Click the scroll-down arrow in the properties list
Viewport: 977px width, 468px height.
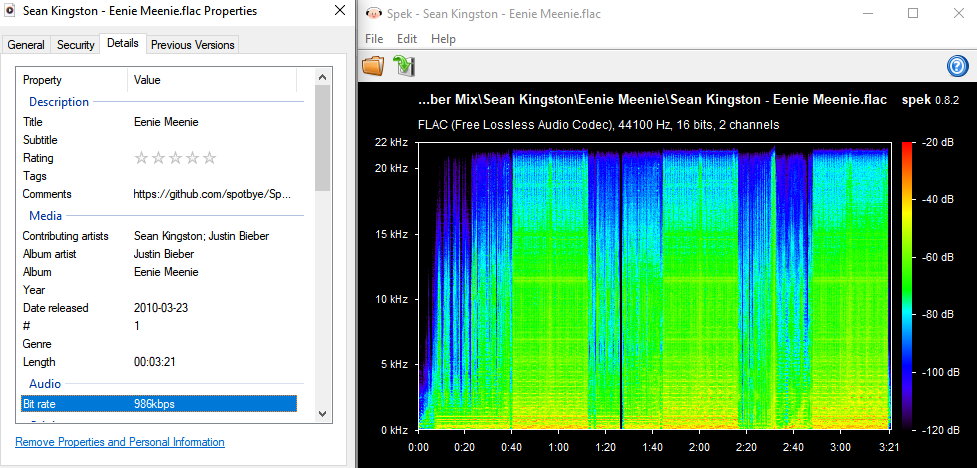pyautogui.click(x=322, y=413)
